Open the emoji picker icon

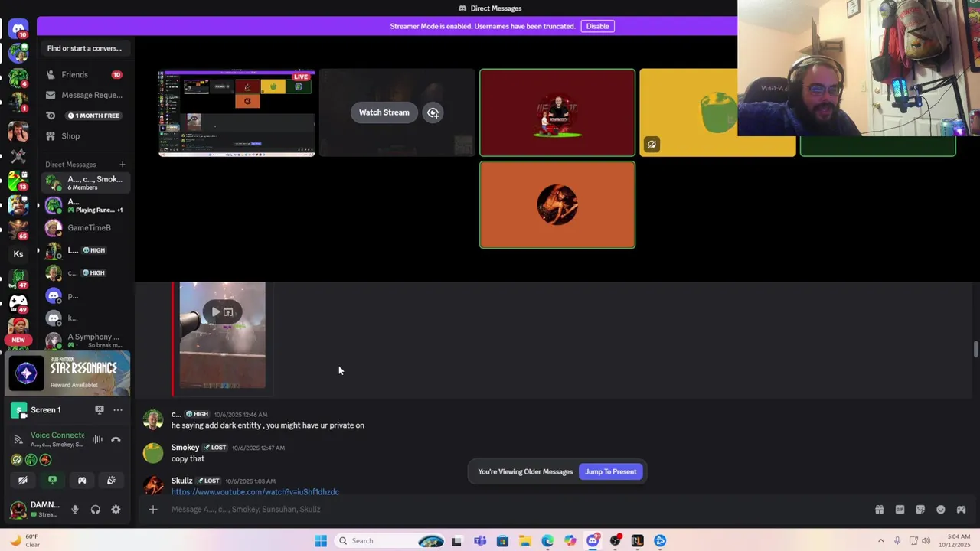(941, 510)
